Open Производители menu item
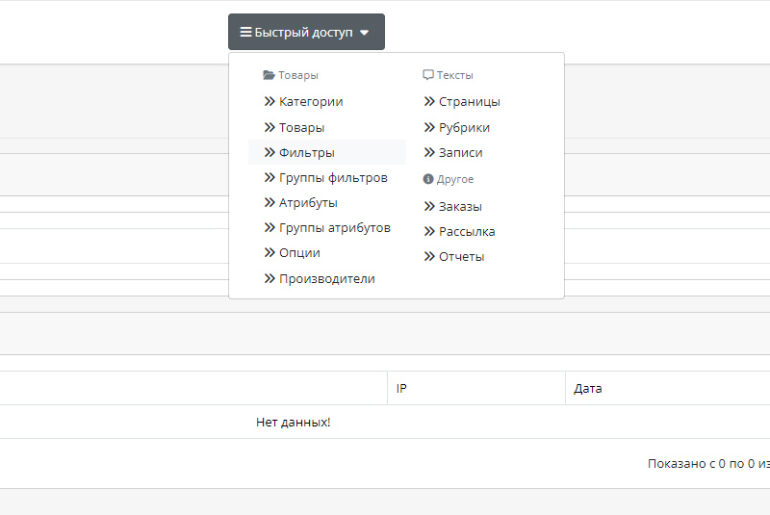This screenshot has height=515, width=770. (326, 278)
